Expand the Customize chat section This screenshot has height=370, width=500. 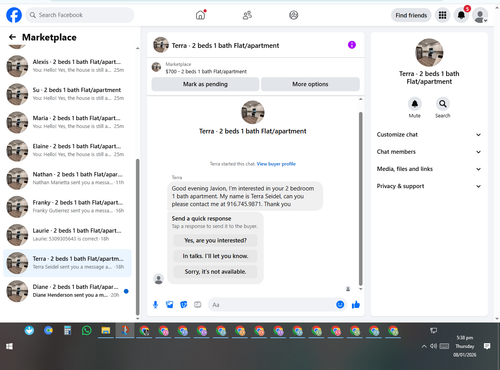429,135
